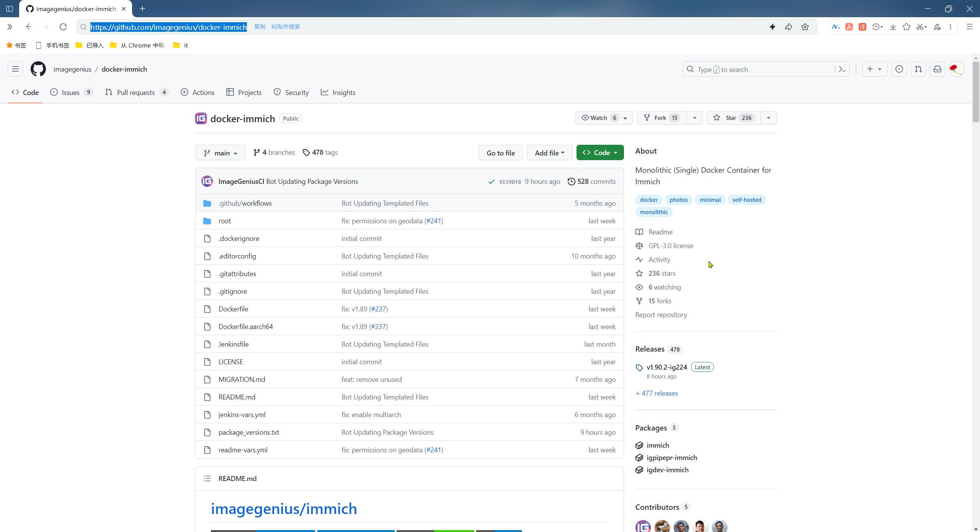Open the it bookmarks folder
Image resolution: width=980 pixels, height=532 pixels.
pos(181,45)
